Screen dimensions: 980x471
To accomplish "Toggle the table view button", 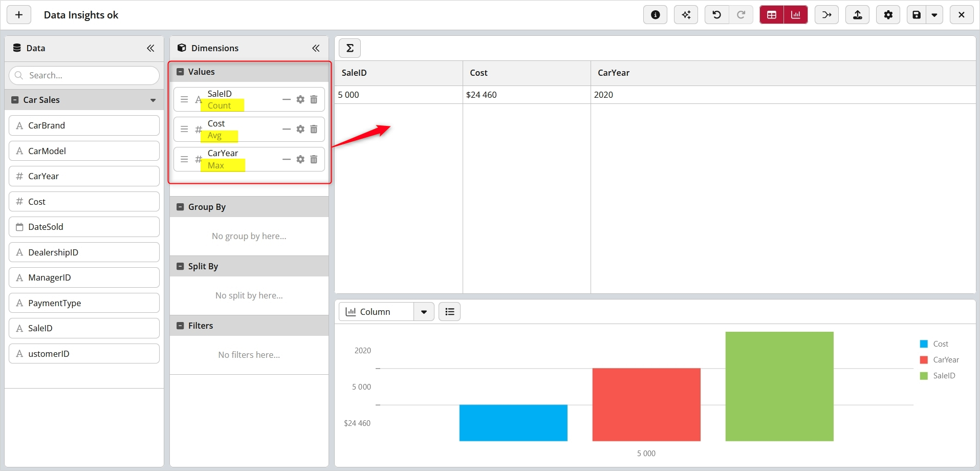I will (x=772, y=15).
